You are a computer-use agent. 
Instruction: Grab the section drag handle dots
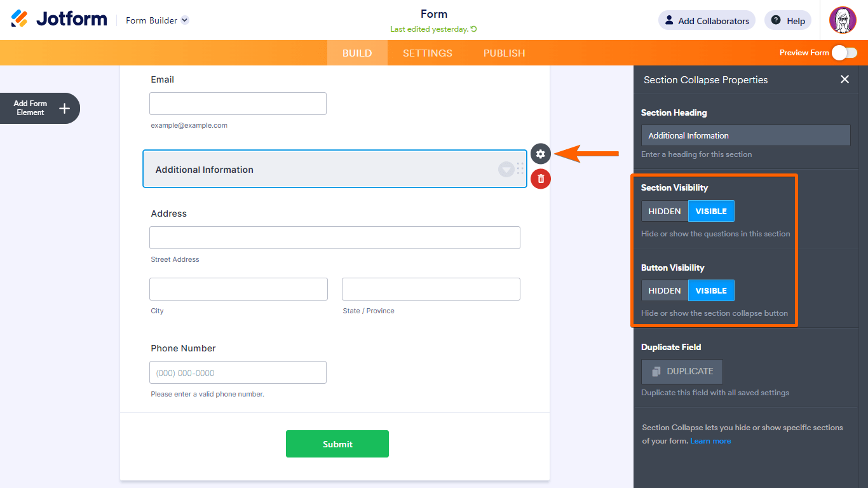(520, 168)
